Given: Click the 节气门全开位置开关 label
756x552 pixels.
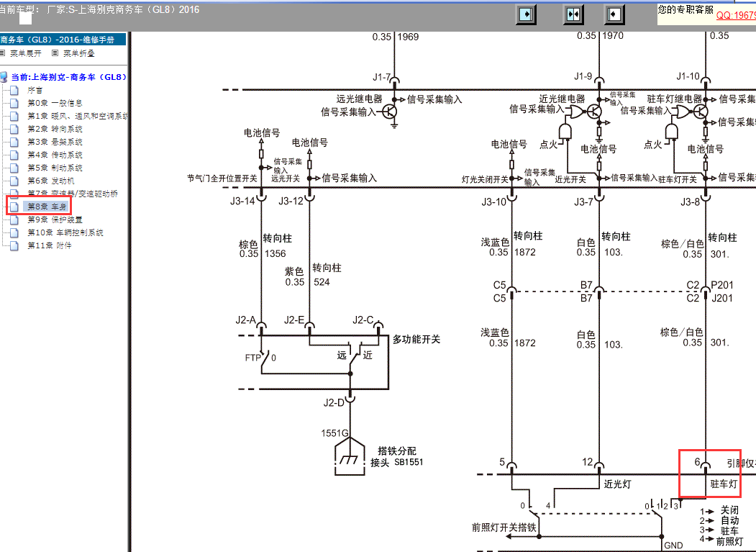Looking at the screenshot, I should coord(222,178).
